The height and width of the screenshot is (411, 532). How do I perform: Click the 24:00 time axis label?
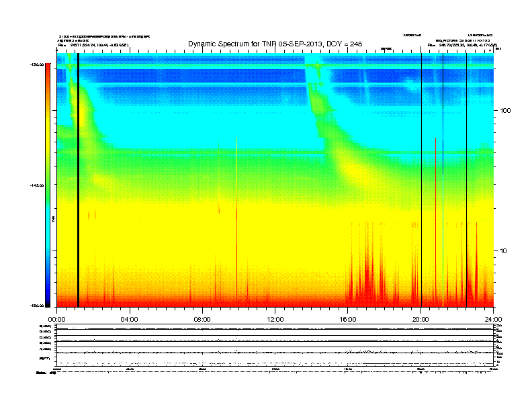[x=493, y=320]
